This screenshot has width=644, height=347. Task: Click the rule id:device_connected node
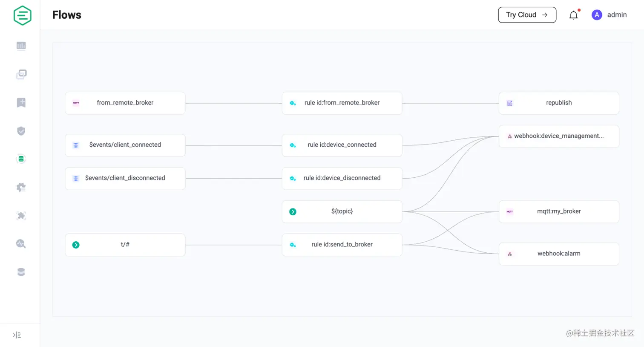342,145
